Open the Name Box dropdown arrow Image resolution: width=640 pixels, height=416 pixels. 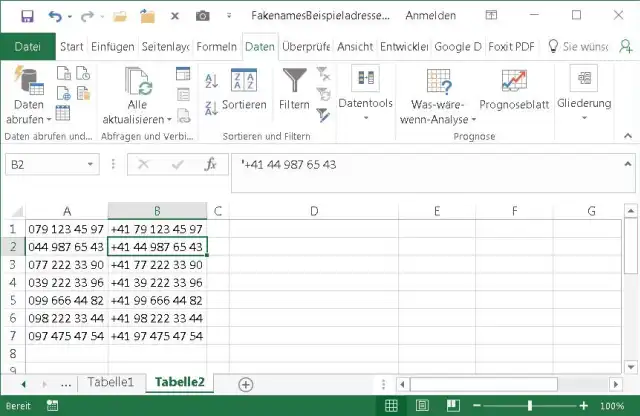90,165
